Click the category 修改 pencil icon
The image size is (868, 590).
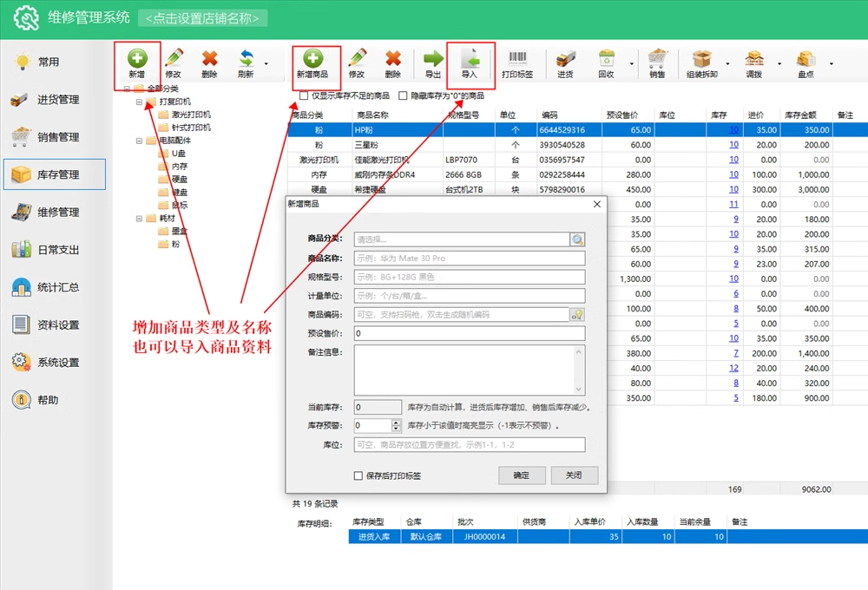(x=174, y=58)
